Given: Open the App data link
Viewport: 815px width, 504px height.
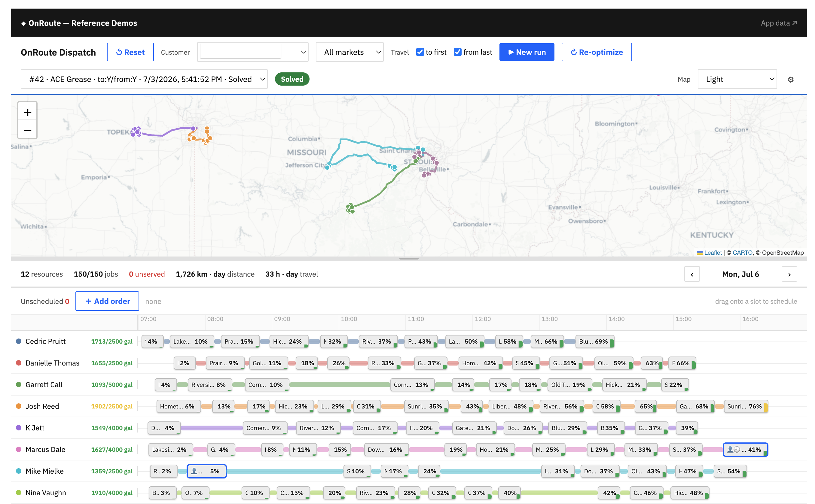Looking at the screenshot, I should (779, 23).
